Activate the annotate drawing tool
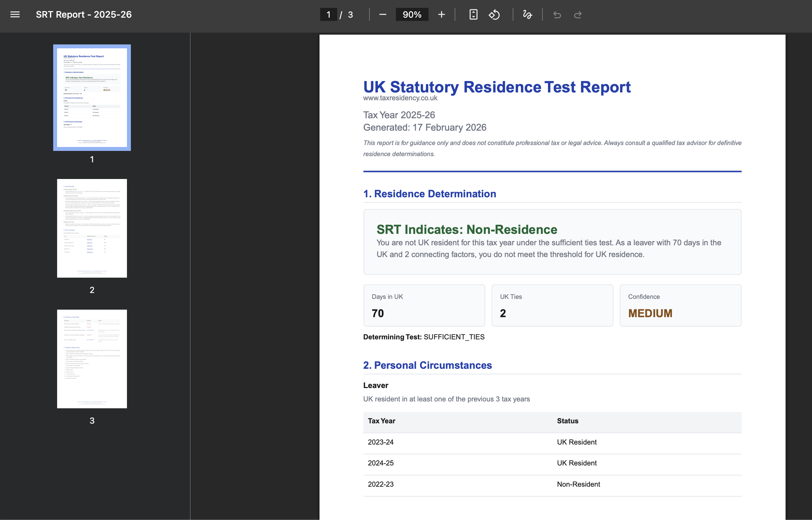812x520 pixels. coord(527,14)
